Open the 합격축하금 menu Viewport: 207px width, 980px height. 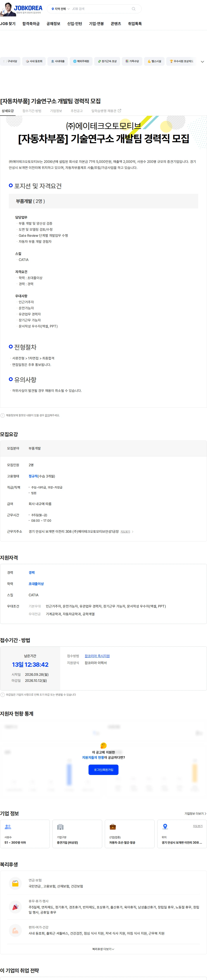click(31, 24)
